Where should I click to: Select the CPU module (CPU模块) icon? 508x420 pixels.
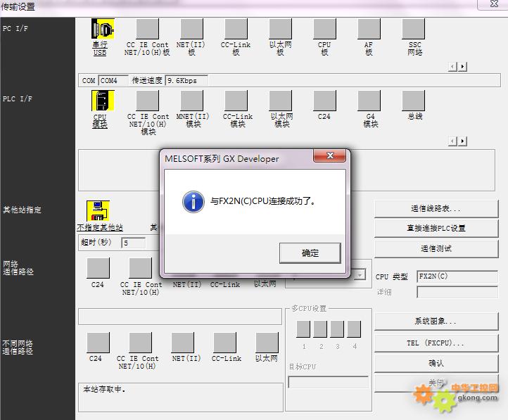tap(103, 101)
